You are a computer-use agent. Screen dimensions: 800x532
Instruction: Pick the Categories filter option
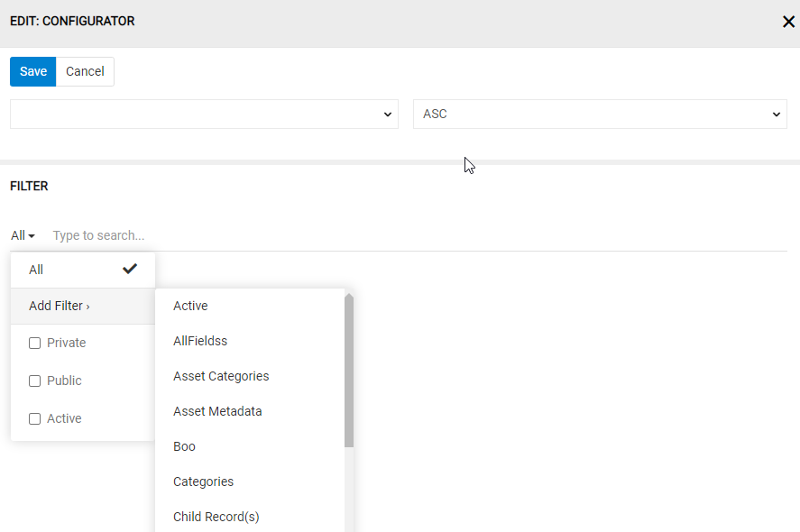pyautogui.click(x=203, y=482)
